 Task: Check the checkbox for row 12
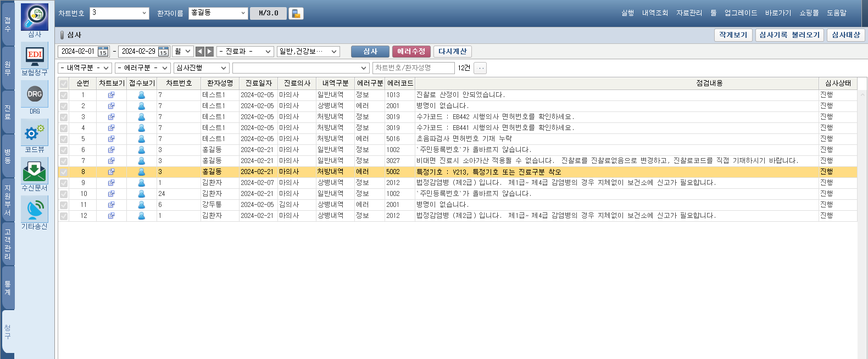tap(64, 216)
